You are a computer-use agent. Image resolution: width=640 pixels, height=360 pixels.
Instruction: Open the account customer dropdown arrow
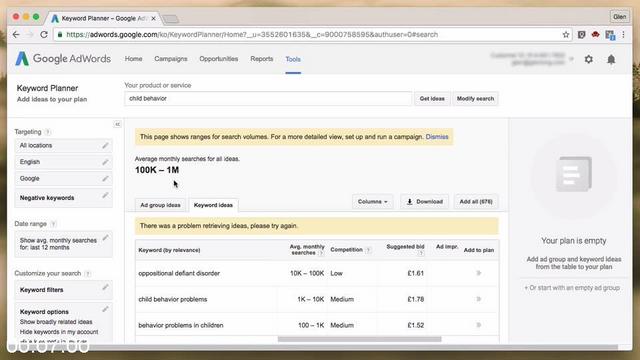(x=571, y=59)
